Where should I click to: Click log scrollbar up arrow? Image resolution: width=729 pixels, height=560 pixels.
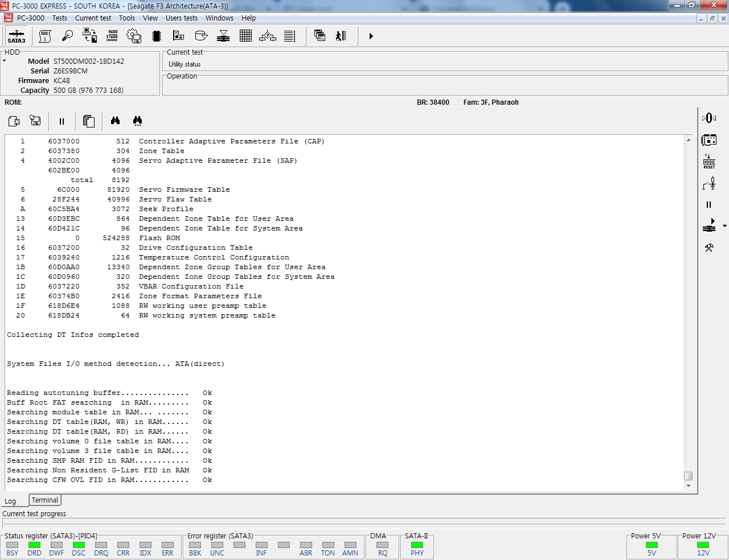[x=689, y=140]
